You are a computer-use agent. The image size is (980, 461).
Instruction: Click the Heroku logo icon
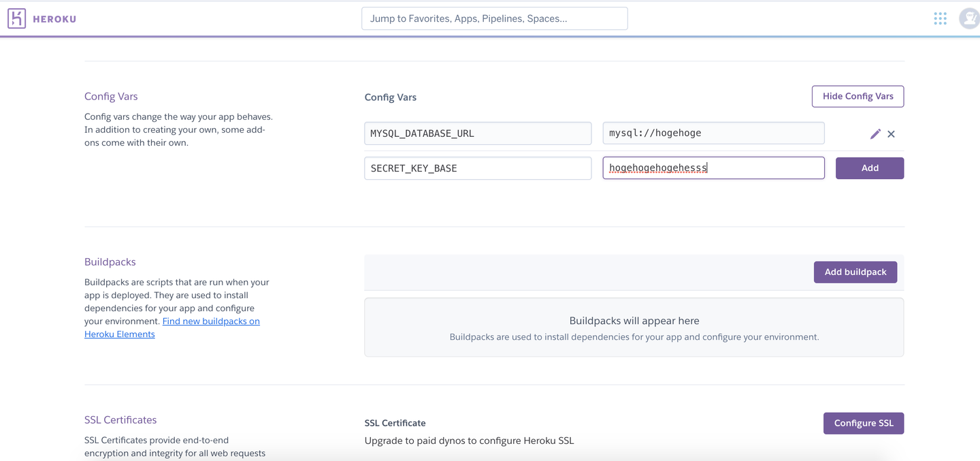click(x=17, y=18)
